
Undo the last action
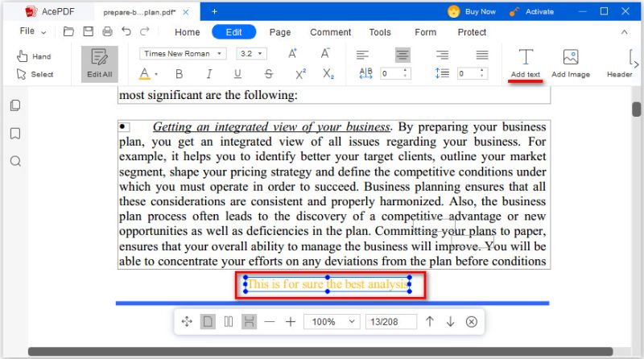[x=126, y=31]
